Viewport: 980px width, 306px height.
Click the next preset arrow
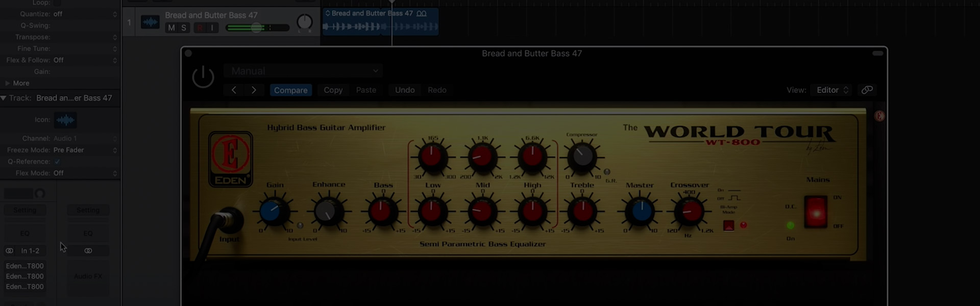coord(254,90)
